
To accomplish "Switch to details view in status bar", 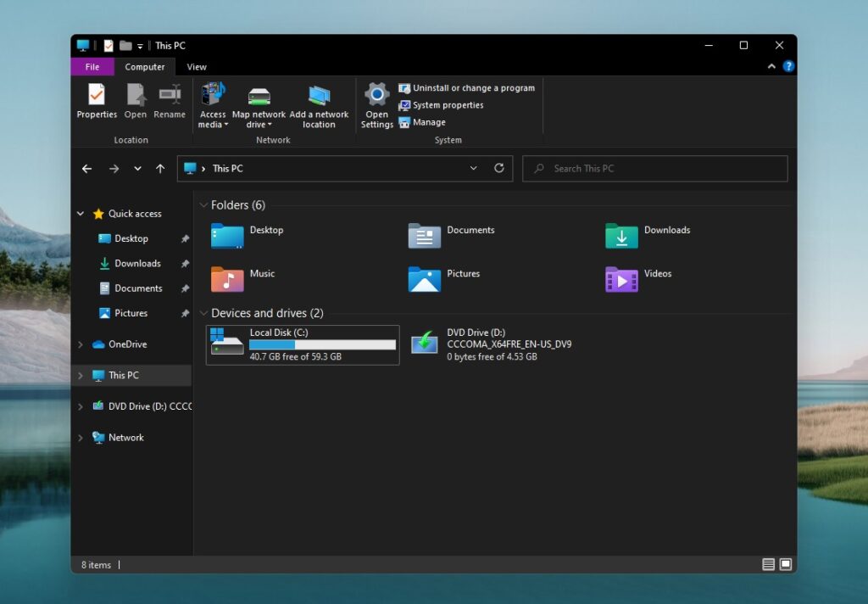I will point(768,563).
